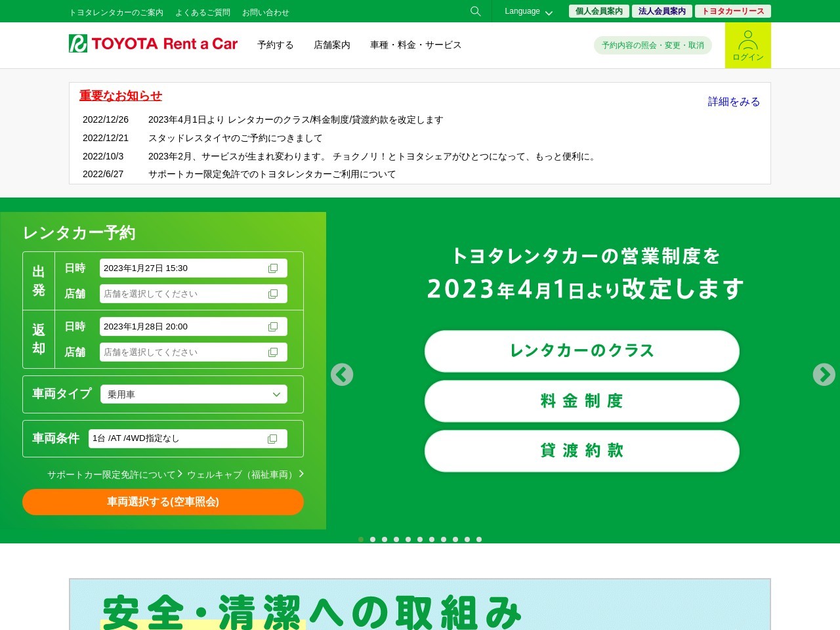Image resolution: width=840 pixels, height=630 pixels.
Task: Click レンタカーのクラス banner button
Action: pyautogui.click(x=582, y=351)
